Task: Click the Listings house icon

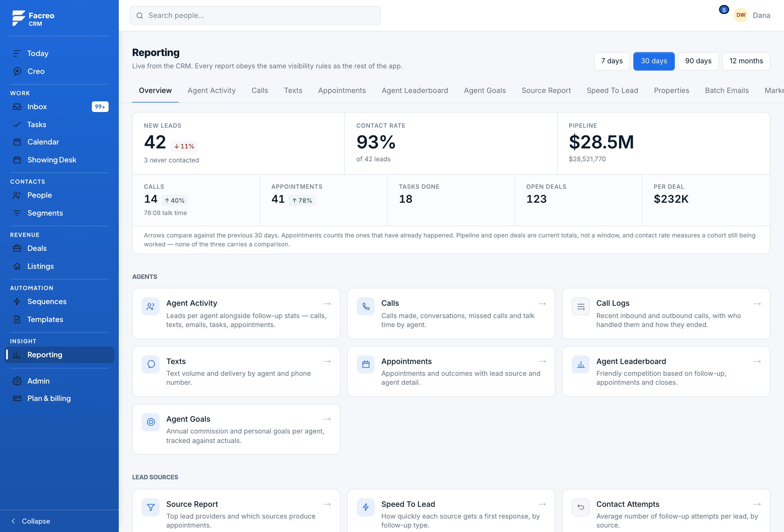Action: (17, 266)
